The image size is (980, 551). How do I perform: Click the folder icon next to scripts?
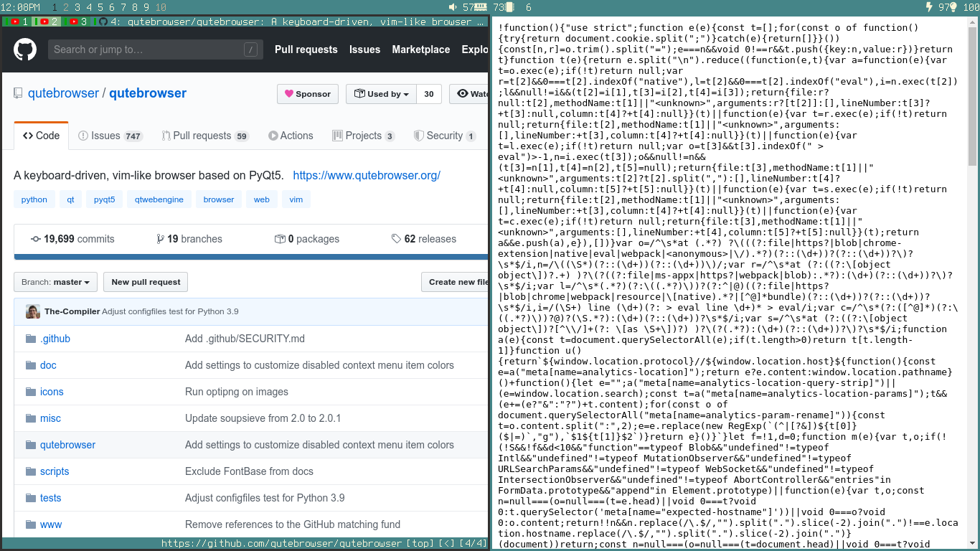pos(30,471)
